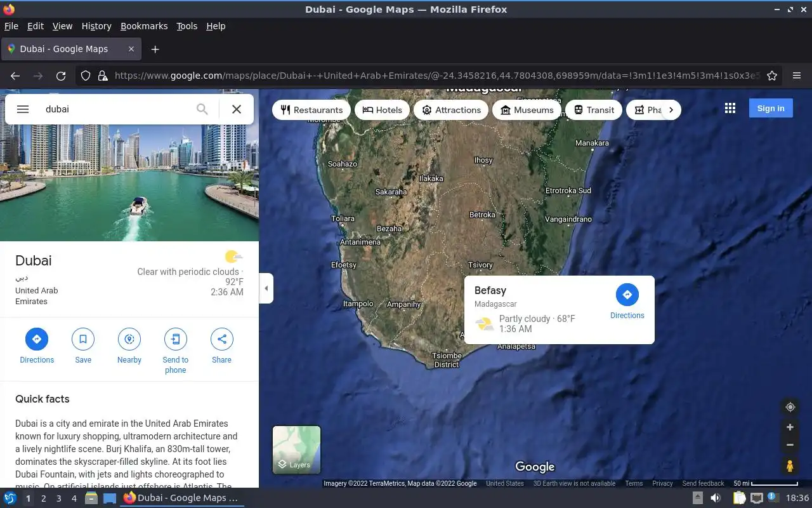Open the Bookmarks menu
Screen dimensions: 812x508
pyautogui.click(x=144, y=26)
